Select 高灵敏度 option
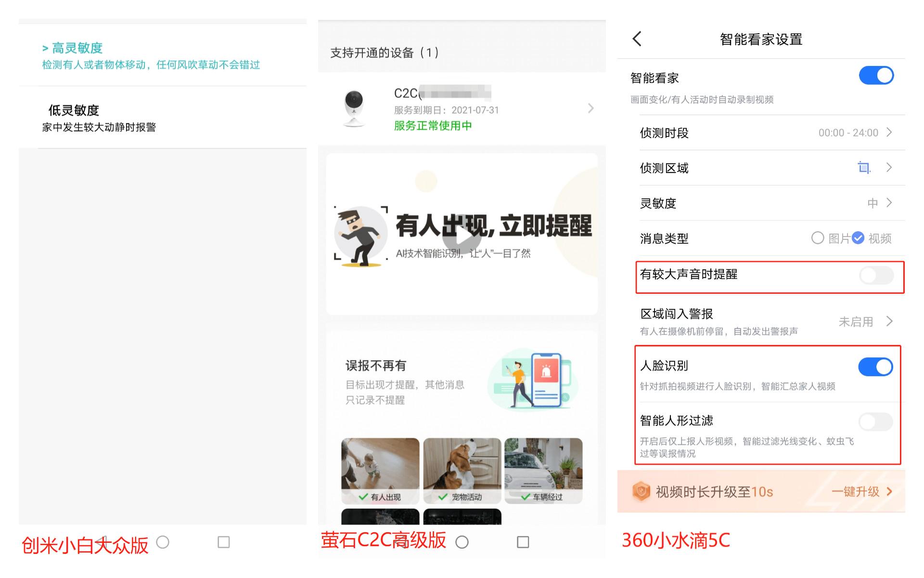The width and height of the screenshot is (924, 578). (x=163, y=55)
